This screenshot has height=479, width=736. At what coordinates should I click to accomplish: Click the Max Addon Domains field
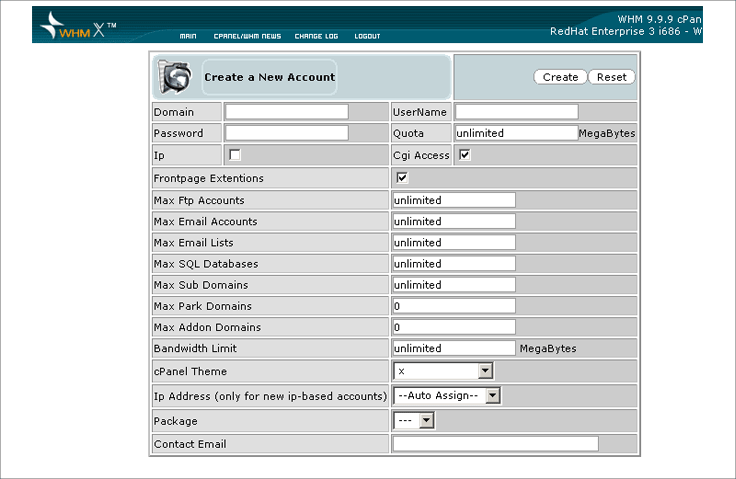454,327
